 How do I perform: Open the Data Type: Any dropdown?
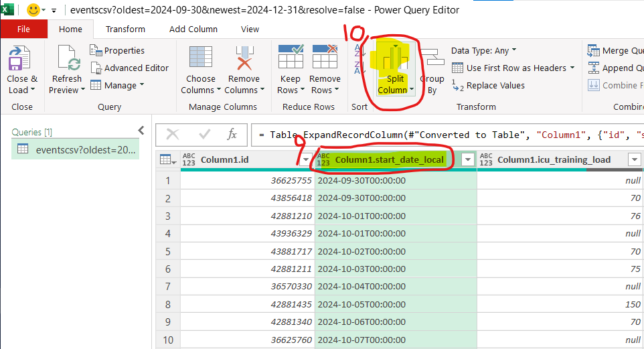coord(484,50)
